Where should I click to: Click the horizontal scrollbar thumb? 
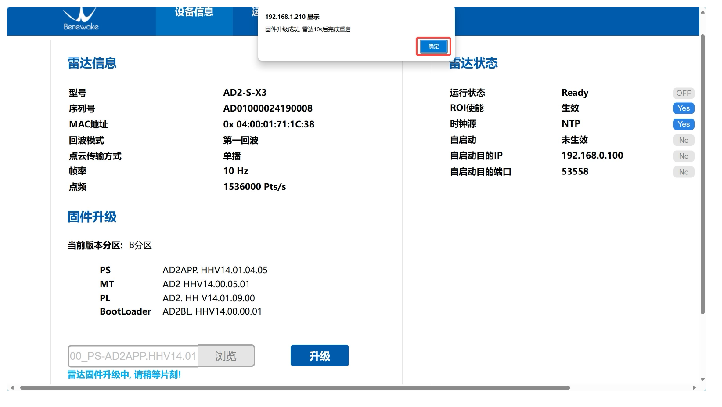pos(295,388)
